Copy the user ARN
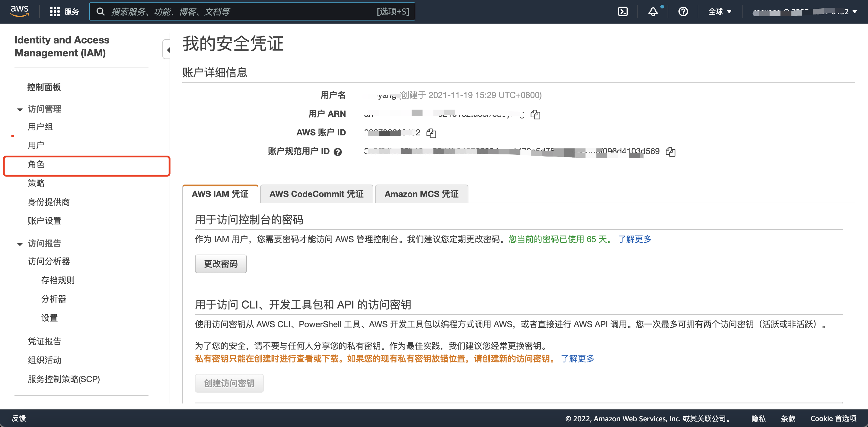This screenshot has width=868, height=427. tap(535, 115)
